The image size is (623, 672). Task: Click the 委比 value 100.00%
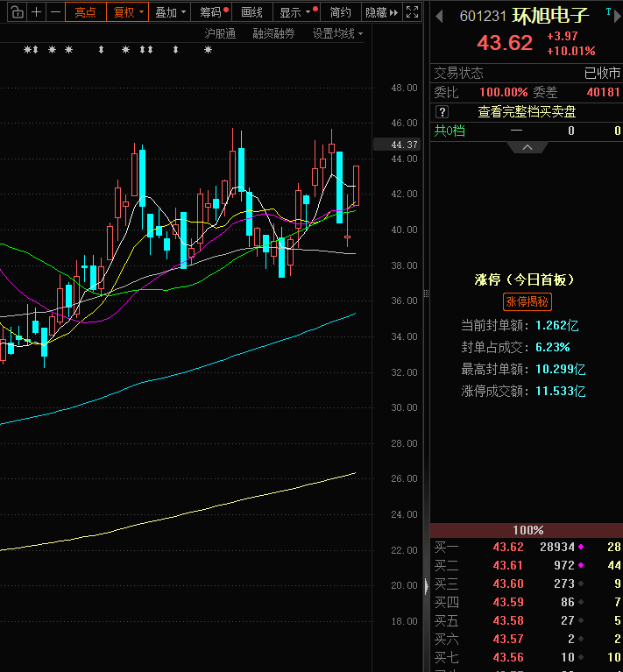click(x=504, y=92)
